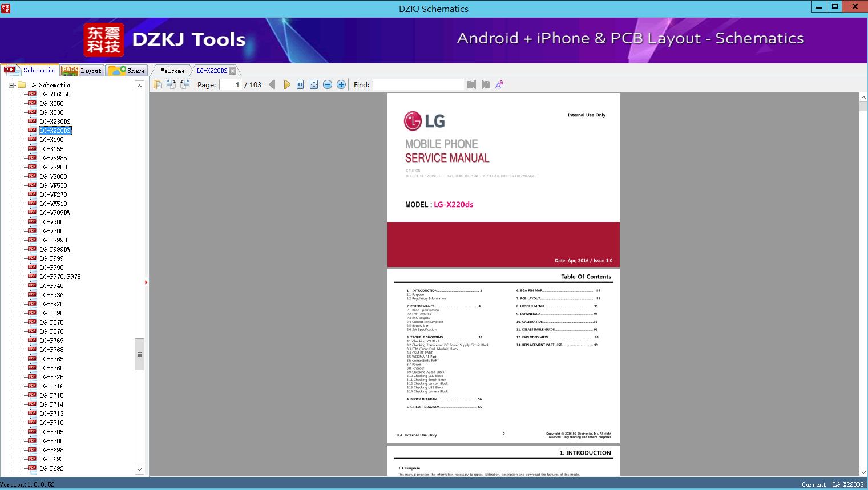Open LG-VS980 schematic
This screenshot has height=490, width=868.
53,167
